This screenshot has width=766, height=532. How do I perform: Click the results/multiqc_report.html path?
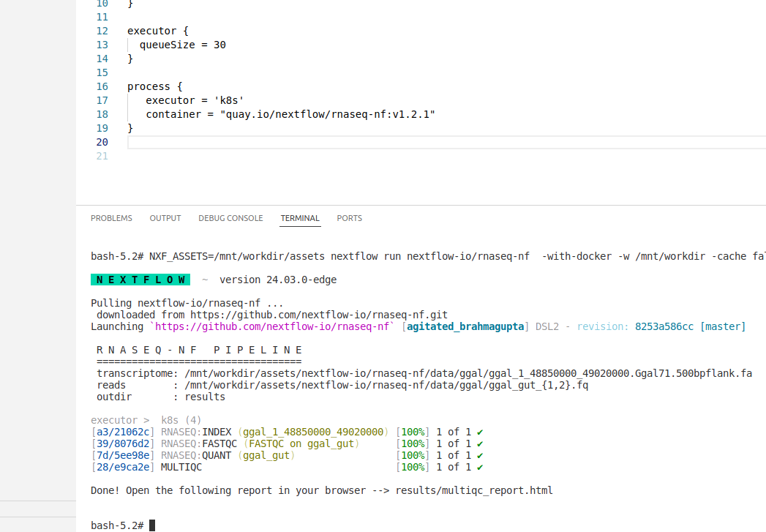474,490
